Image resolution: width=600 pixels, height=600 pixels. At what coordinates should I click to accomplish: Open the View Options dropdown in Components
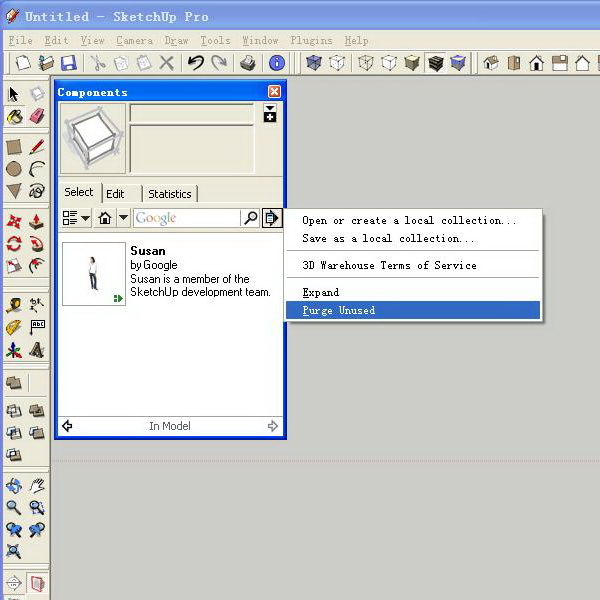pos(76,218)
